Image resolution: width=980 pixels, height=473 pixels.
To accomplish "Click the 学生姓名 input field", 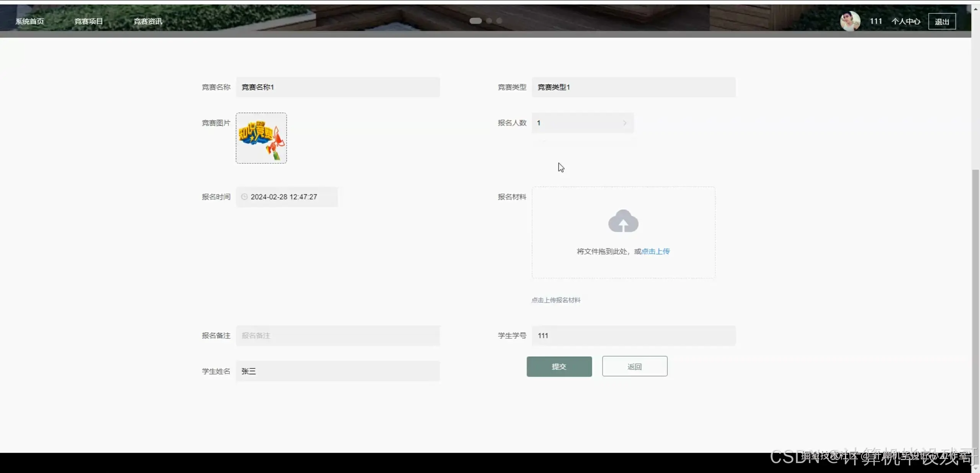I will coord(338,371).
